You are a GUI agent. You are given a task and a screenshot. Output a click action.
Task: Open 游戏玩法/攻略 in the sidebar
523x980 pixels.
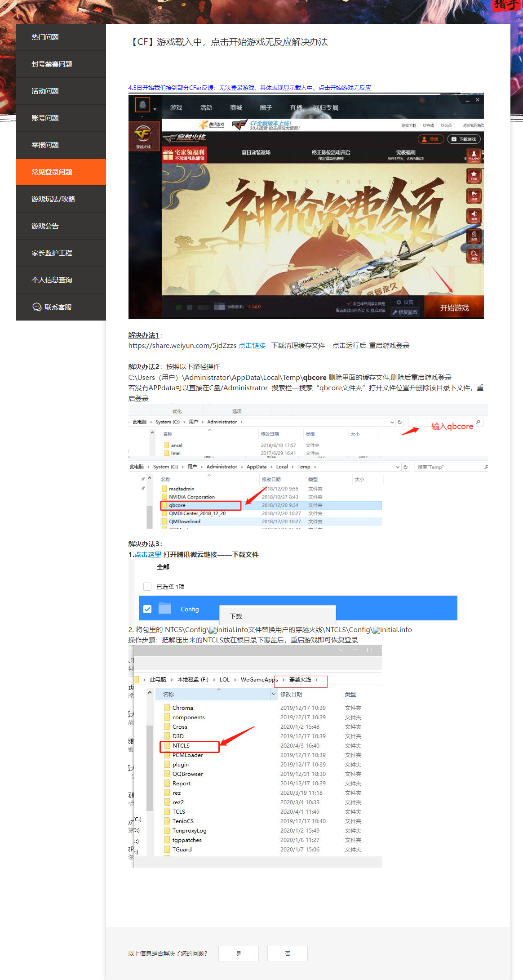coord(61,199)
